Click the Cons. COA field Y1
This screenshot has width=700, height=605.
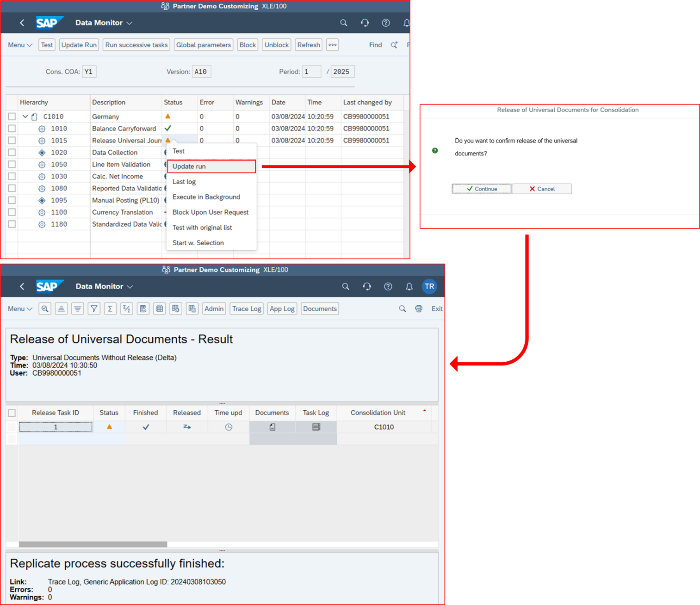pos(89,72)
